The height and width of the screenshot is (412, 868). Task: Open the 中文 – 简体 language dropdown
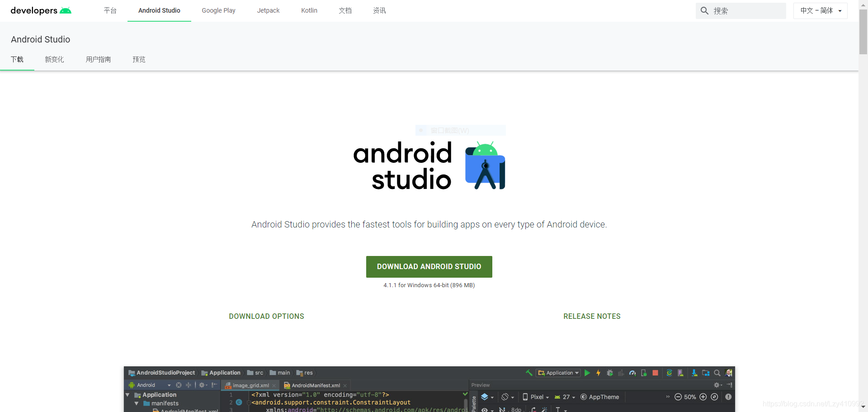pos(820,11)
